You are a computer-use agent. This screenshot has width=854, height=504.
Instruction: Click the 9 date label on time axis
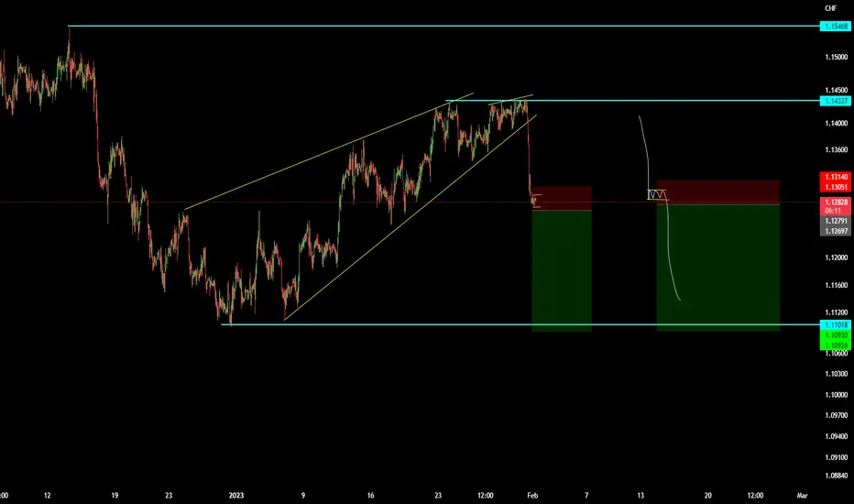coord(302,496)
